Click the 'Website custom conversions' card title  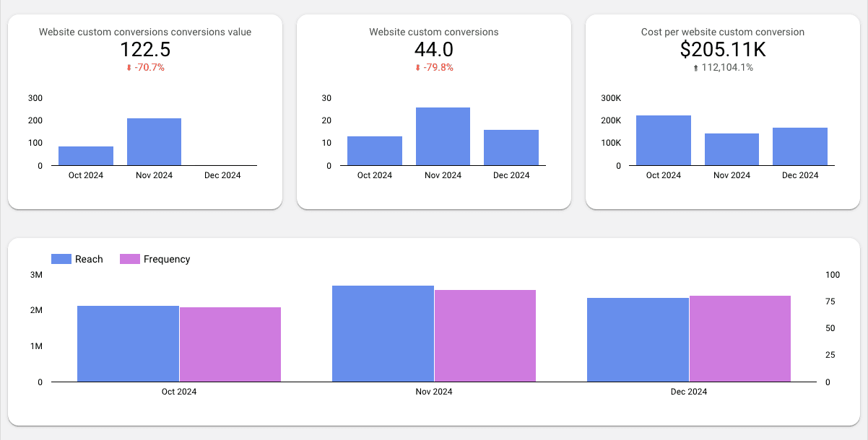tap(434, 32)
